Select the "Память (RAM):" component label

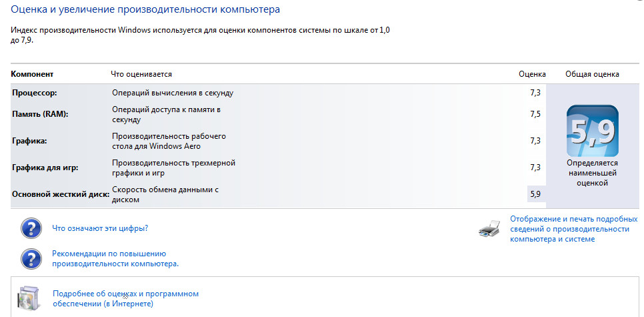point(41,114)
